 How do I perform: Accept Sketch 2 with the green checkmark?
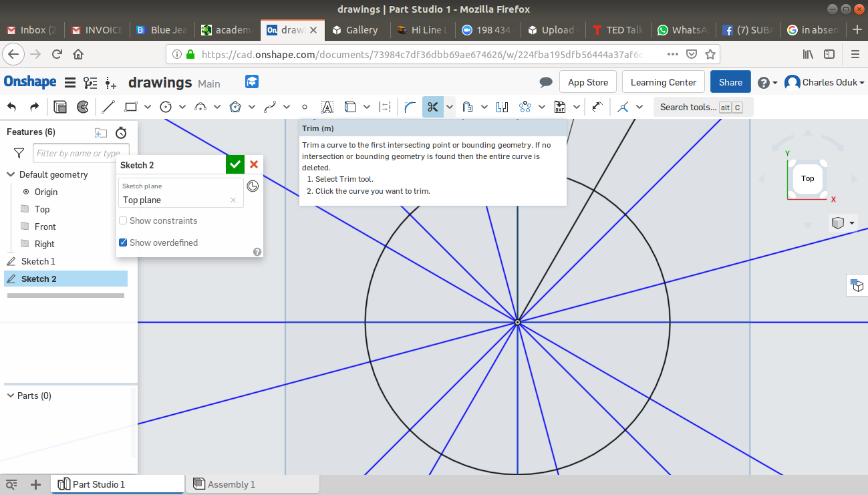click(x=235, y=164)
